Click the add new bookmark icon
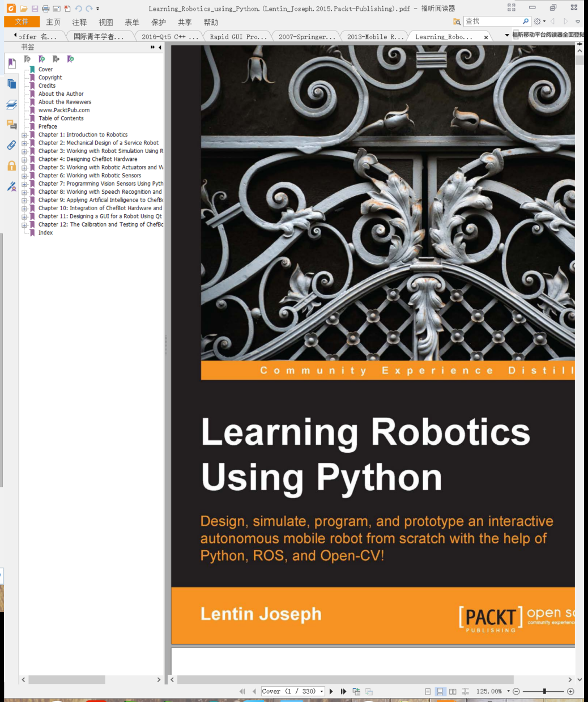 tap(41, 59)
